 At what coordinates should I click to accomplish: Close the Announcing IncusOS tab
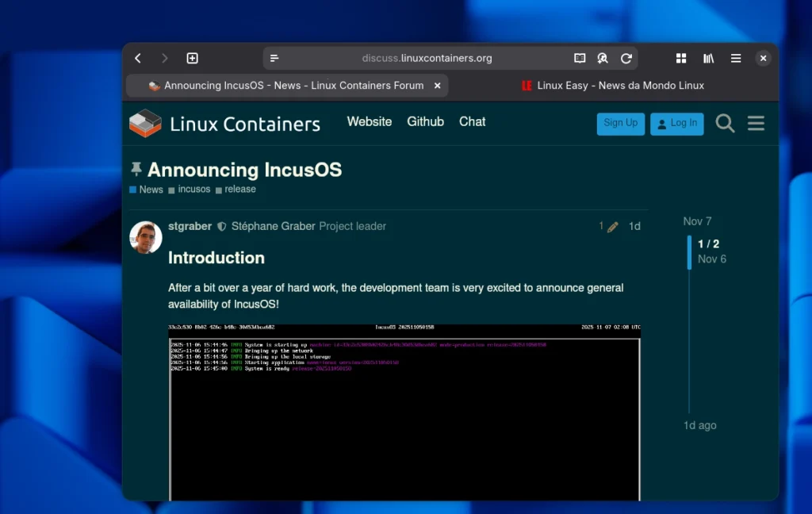click(x=437, y=86)
